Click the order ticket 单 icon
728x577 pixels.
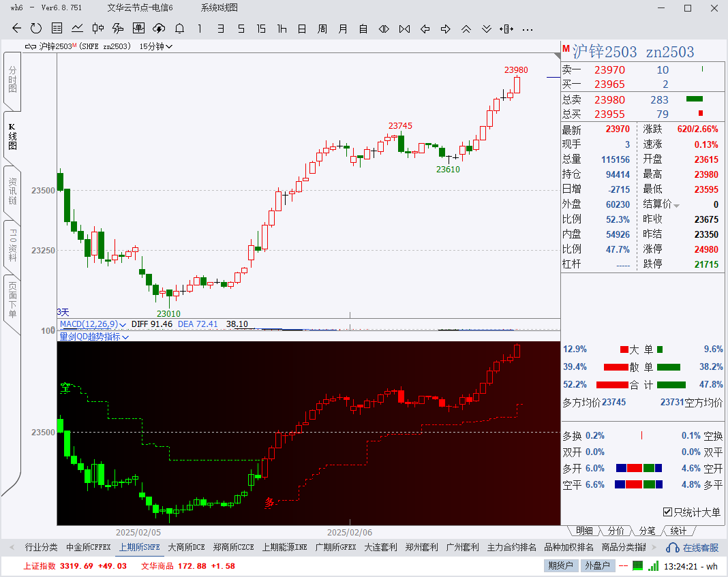138,29
